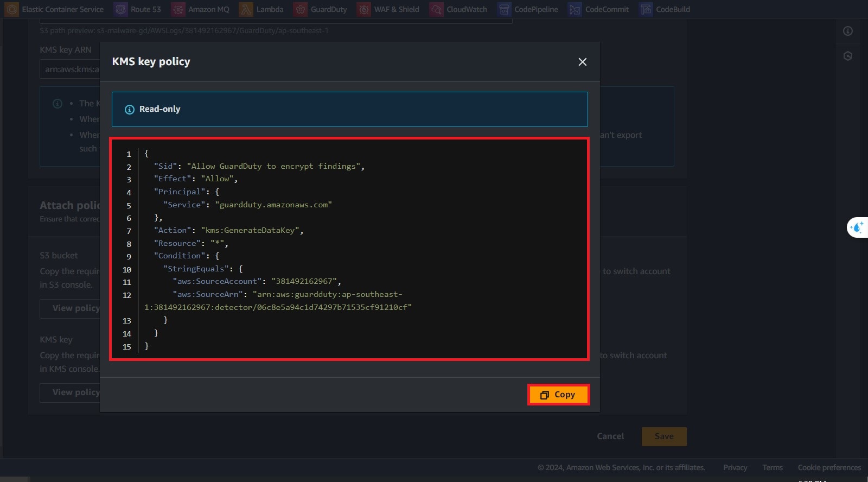Click the Read-only info icon in banner
868x482 pixels.
tap(130, 110)
